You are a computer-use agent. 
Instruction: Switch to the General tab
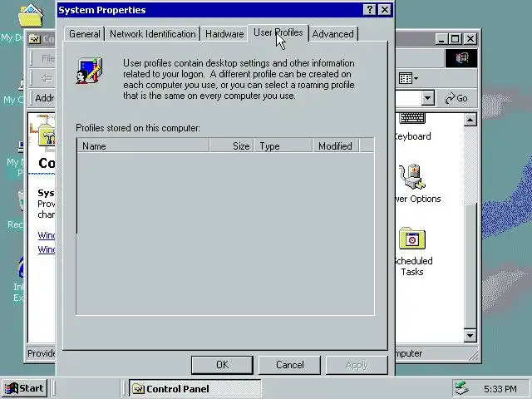[84, 34]
